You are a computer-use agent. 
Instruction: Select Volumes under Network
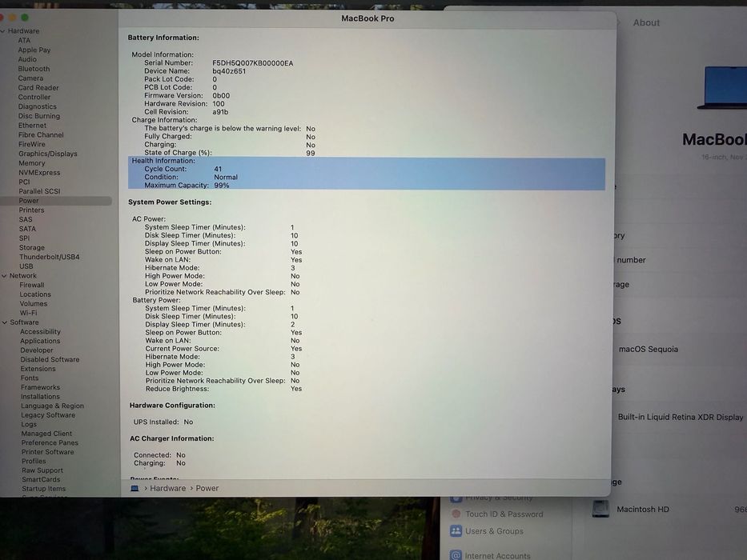click(34, 304)
